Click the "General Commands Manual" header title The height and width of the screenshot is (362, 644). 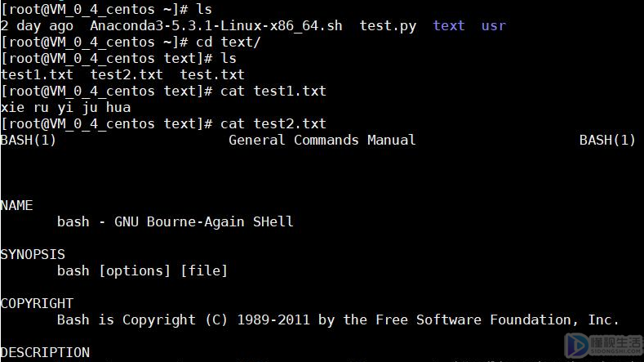click(322, 140)
